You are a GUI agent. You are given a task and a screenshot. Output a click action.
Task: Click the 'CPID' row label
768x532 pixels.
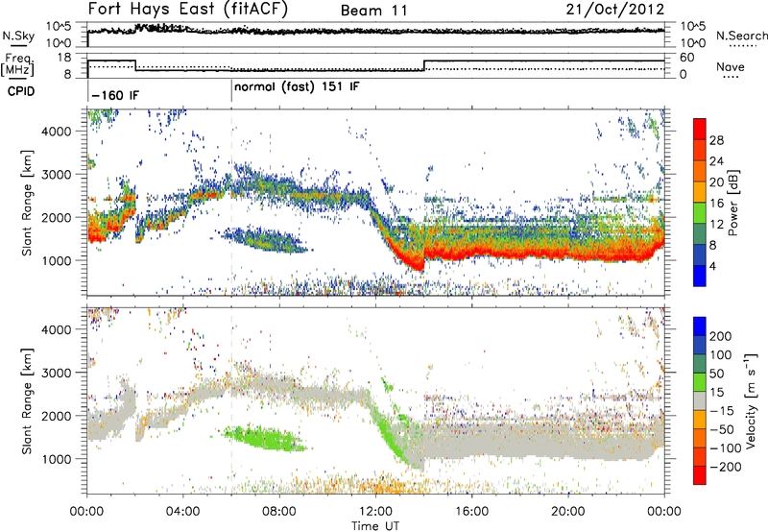pos(21,91)
